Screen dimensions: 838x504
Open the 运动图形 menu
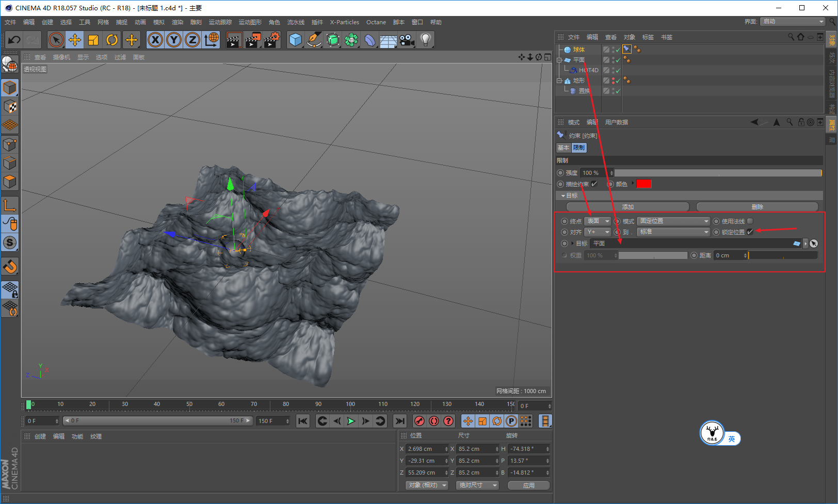click(x=250, y=22)
